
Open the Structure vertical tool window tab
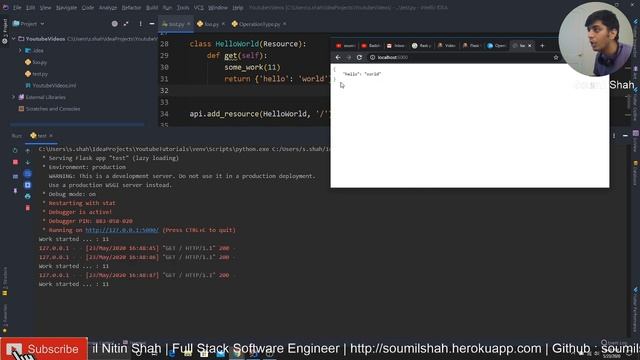[5, 282]
